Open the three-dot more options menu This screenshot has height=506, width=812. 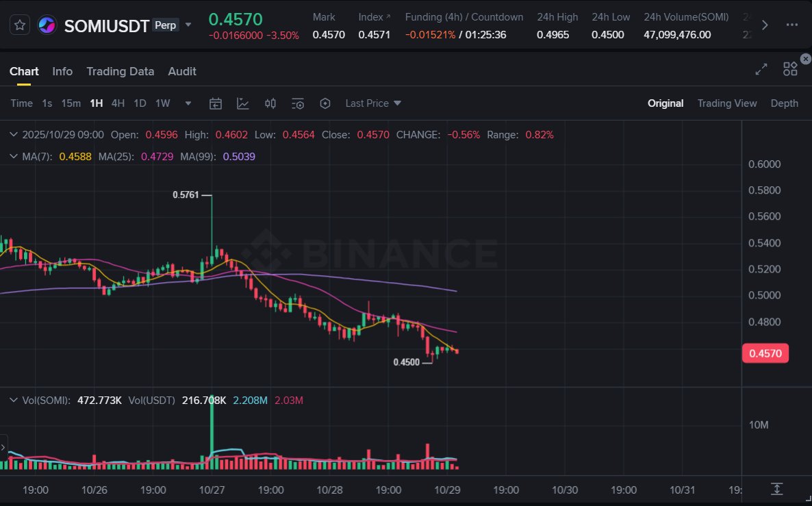point(792,25)
